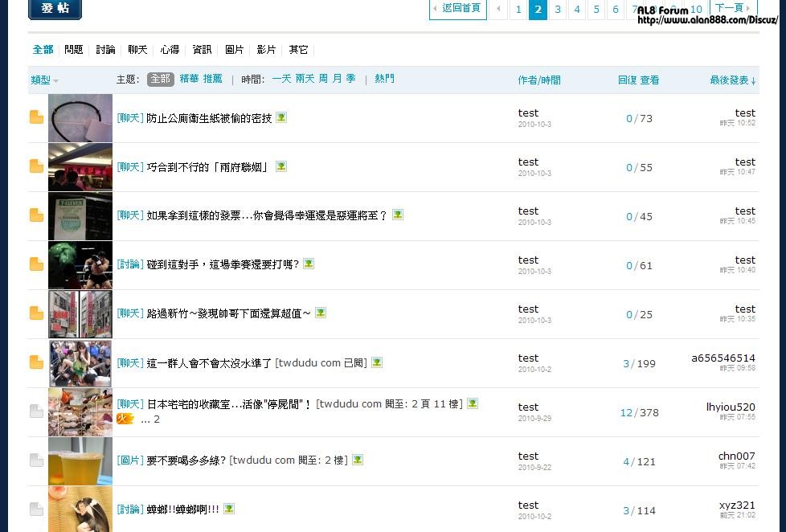The image size is (786, 532).
Task: Click previous page arrow in pagination
Action: click(x=498, y=9)
